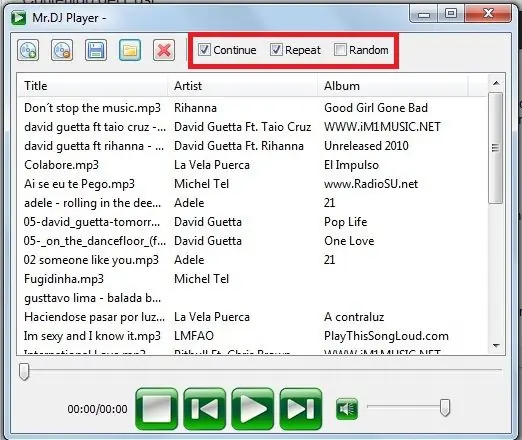Skip to the previous track
Viewport: 522px width, 440px height.
[205, 409]
